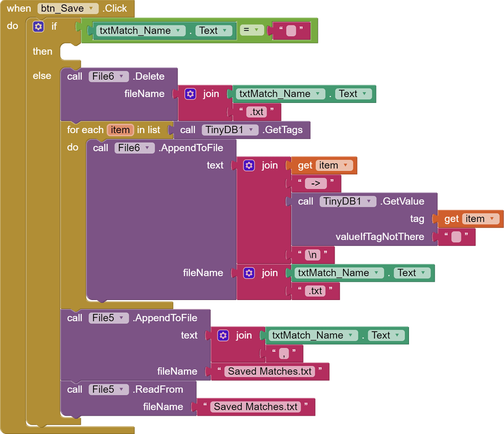Viewport: 504px width, 434px height.
Task: Click the gear icon on the File5 AppendToFile join block
Action: click(223, 335)
